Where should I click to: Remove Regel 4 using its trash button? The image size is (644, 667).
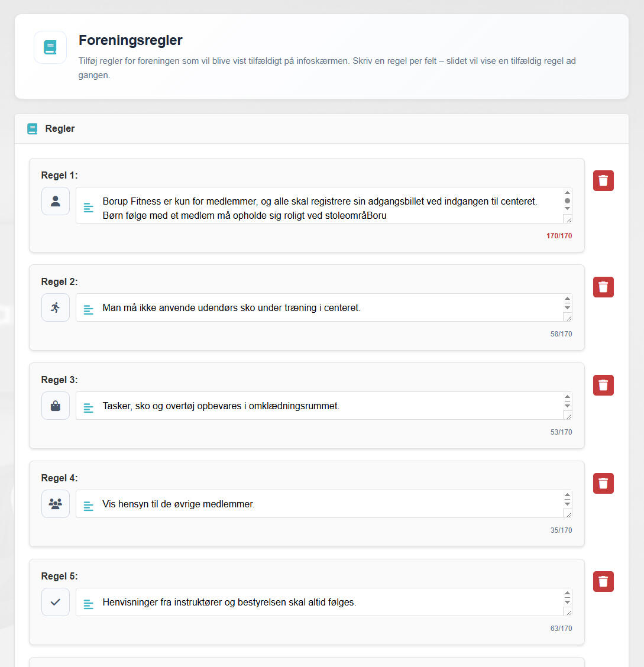coord(603,484)
